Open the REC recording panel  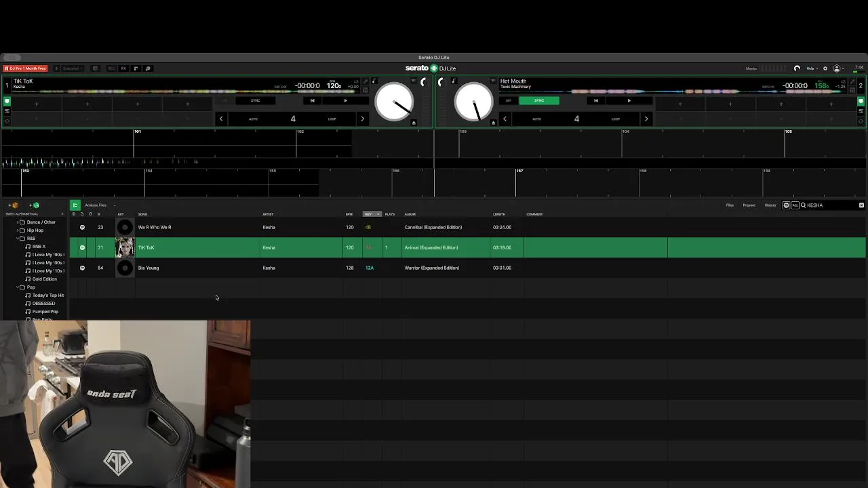tap(112, 68)
